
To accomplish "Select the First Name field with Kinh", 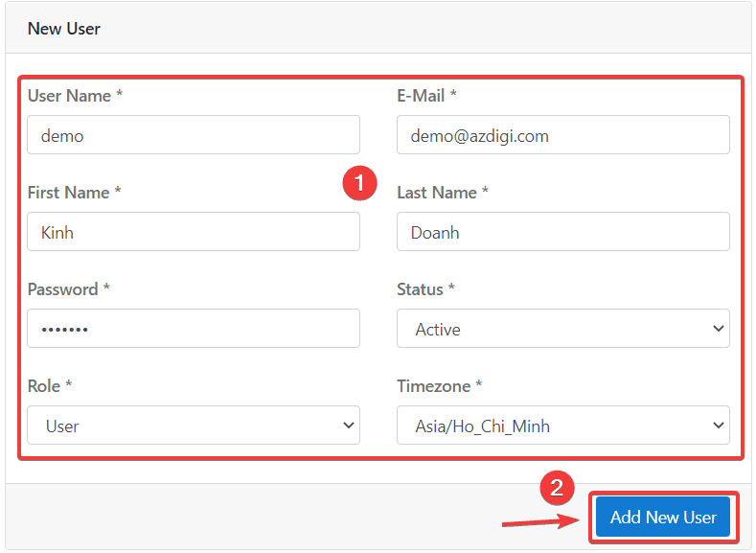I will [194, 232].
